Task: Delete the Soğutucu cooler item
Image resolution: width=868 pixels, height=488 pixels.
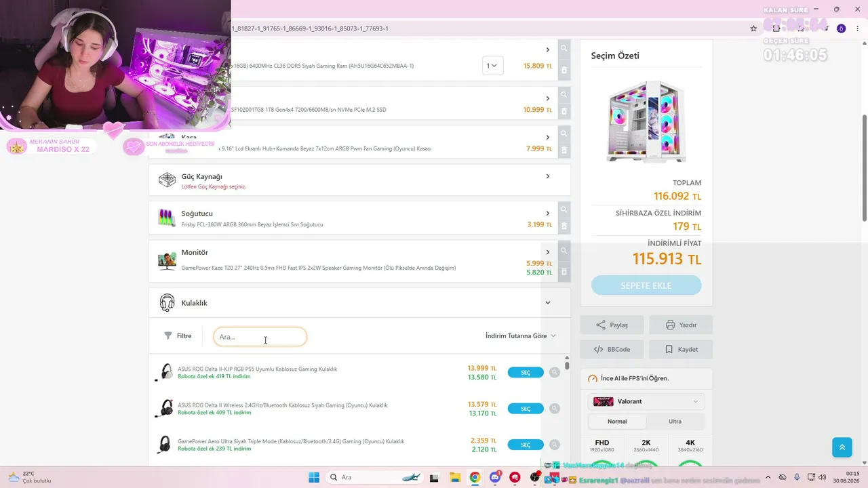Action: (x=564, y=226)
